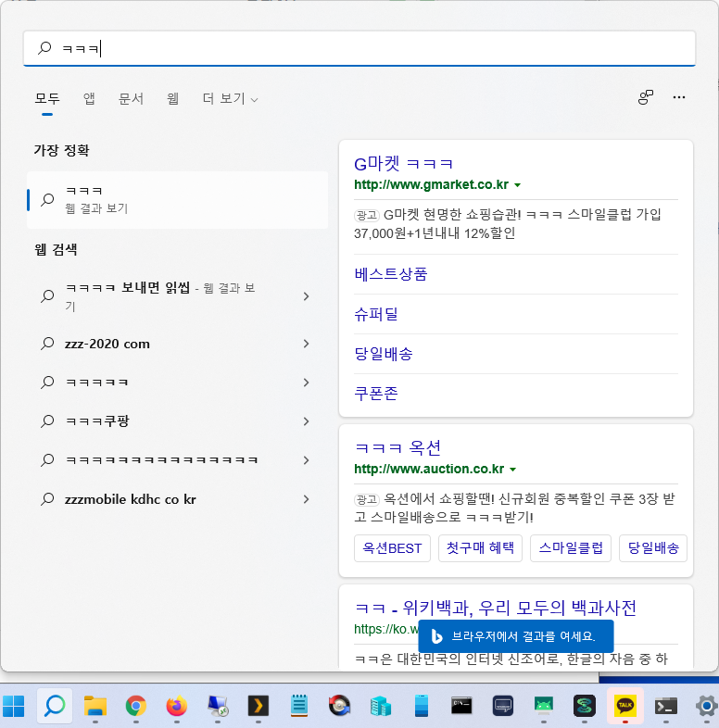The width and height of the screenshot is (719, 728).
Task: Switch to the 웹 tab
Action: pyautogui.click(x=172, y=98)
